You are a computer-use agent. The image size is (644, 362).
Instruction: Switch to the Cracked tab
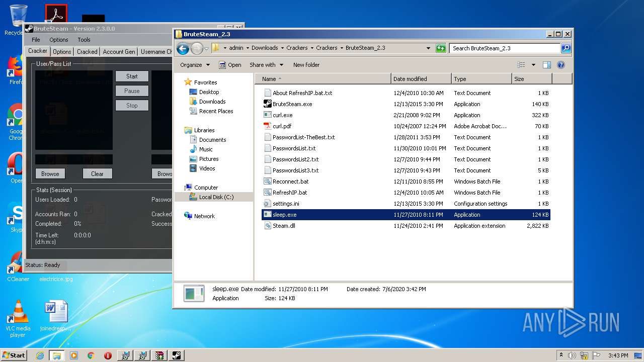87,51
